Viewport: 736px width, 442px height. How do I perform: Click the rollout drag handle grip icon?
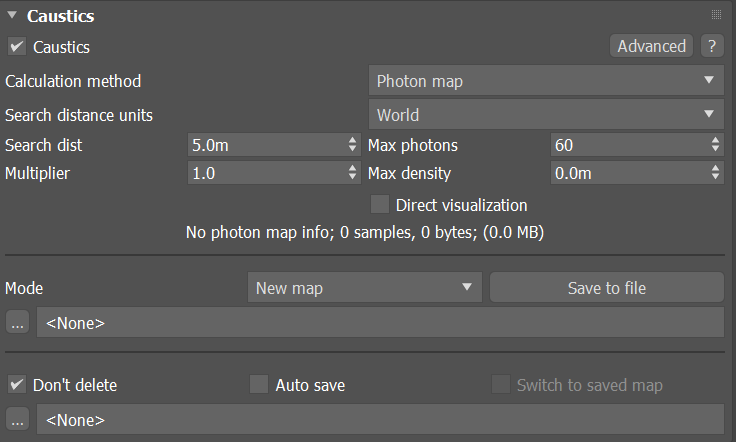[716, 15]
